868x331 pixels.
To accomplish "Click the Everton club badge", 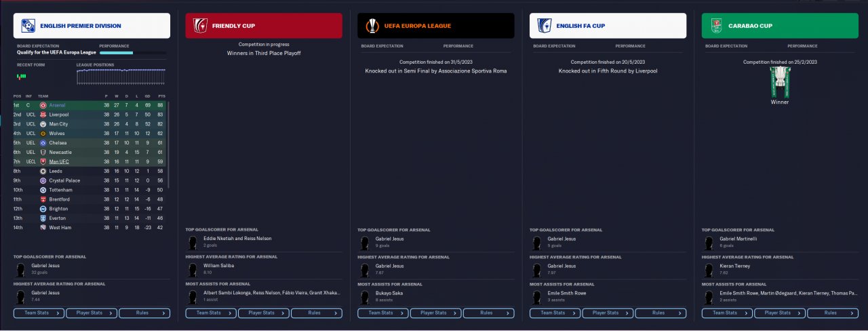I will 43,218.
